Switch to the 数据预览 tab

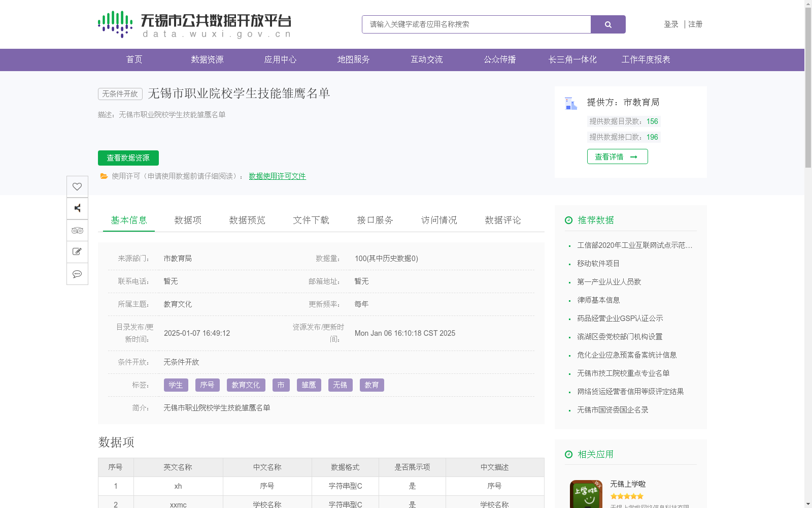247,220
